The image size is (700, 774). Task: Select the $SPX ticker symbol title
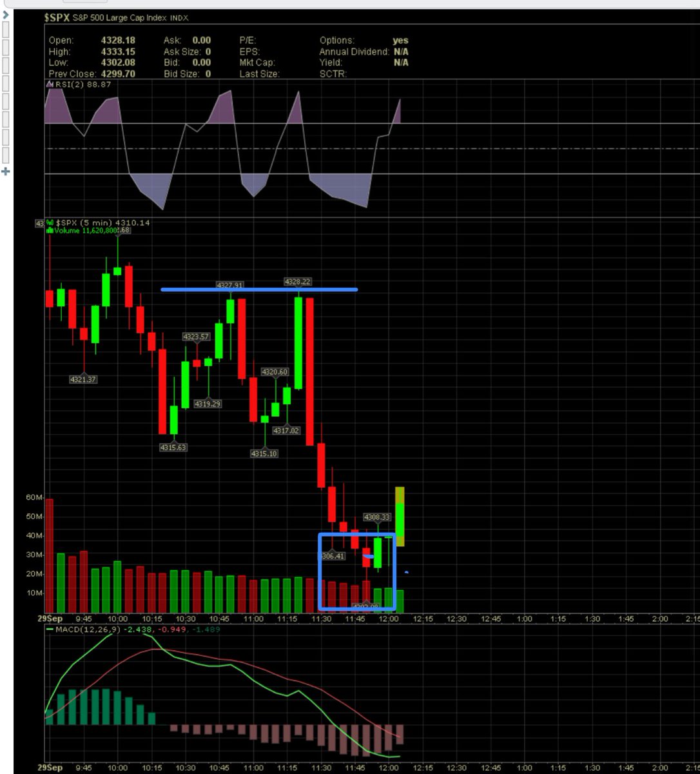pos(56,18)
